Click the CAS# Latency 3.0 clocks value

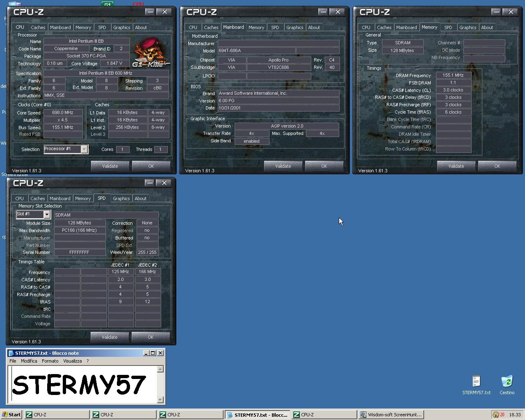(x=453, y=90)
